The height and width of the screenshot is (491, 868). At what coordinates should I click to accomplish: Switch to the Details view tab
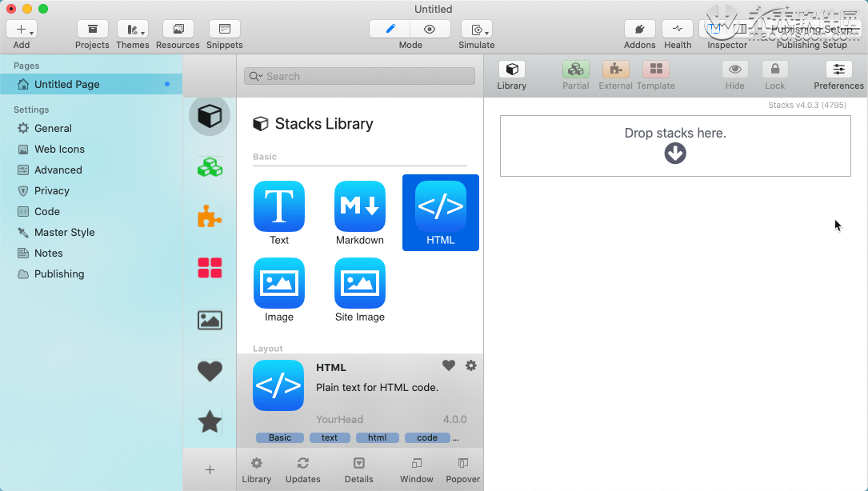[358, 470]
